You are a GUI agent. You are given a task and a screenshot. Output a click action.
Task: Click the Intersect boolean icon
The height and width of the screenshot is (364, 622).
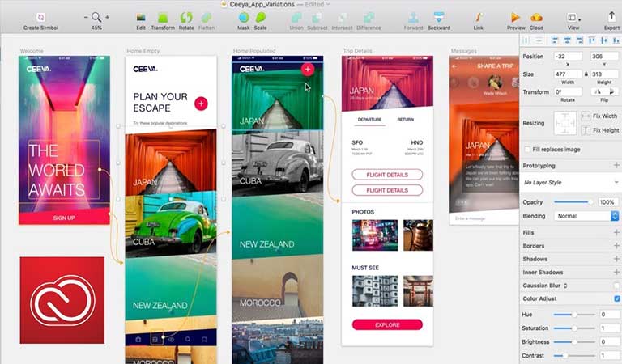coord(342,18)
